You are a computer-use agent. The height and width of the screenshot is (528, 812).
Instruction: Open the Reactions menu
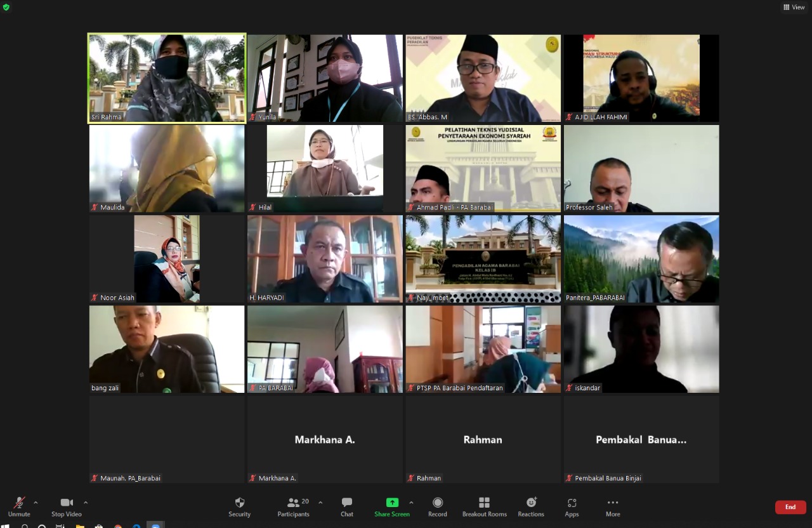coord(531,506)
